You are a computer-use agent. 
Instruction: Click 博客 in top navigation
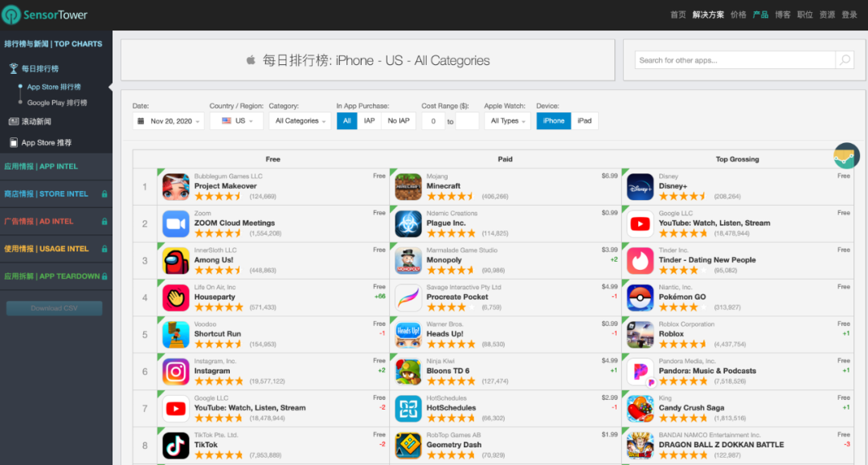(x=782, y=15)
